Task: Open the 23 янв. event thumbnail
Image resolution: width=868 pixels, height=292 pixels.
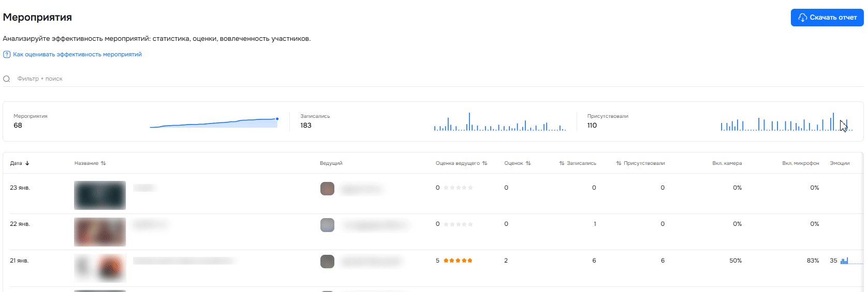Action: click(x=100, y=195)
